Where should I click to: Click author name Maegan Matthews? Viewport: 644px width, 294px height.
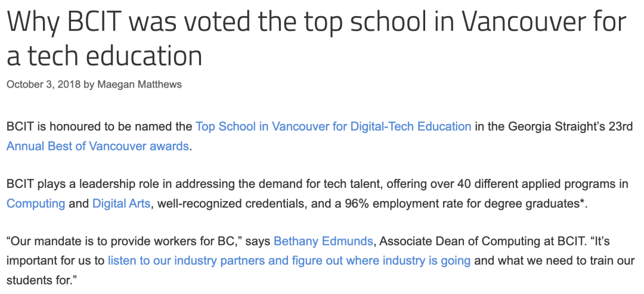[x=139, y=85]
